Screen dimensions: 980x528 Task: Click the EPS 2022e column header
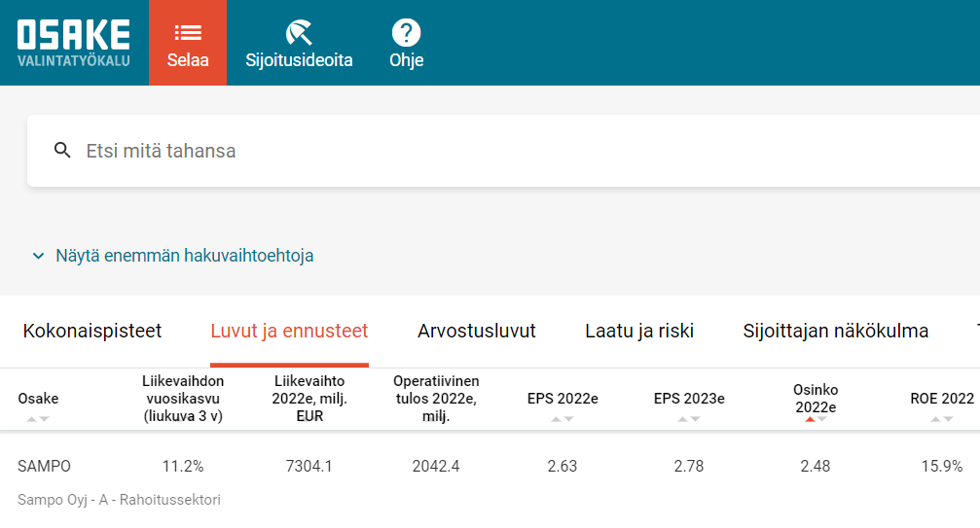pyautogui.click(x=563, y=398)
